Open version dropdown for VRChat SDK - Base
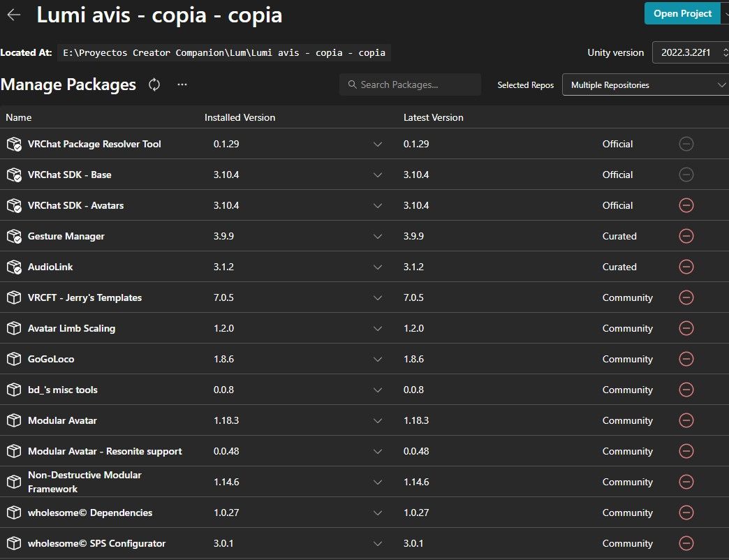The image size is (729, 560). [x=378, y=175]
